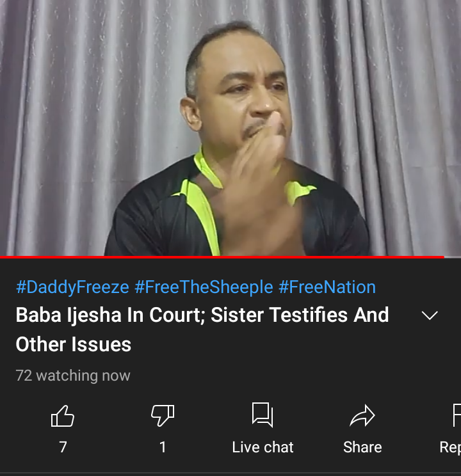Open the #FreeNation hashtag
Image resolution: width=461 pixels, height=476 pixels.
pos(327,287)
